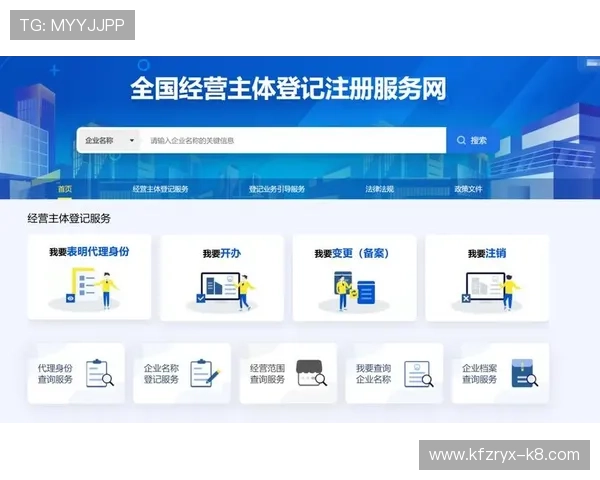This screenshot has width=600, height=480.
Task: Click the magnifier icon in search button
Action: pyautogui.click(x=461, y=140)
